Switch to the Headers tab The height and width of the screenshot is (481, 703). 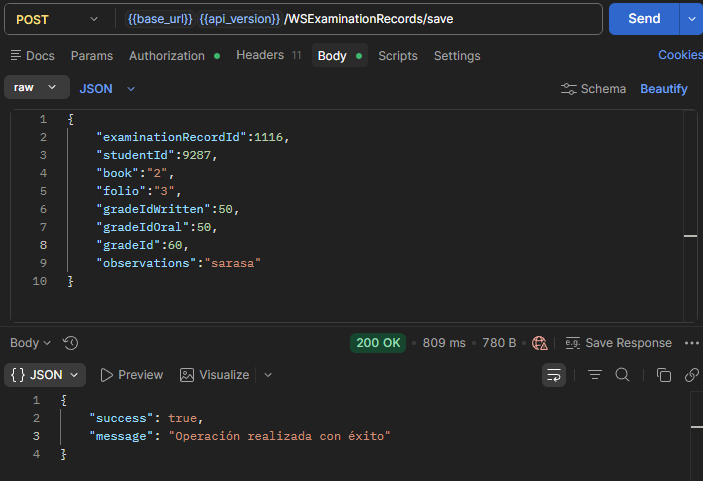click(268, 55)
